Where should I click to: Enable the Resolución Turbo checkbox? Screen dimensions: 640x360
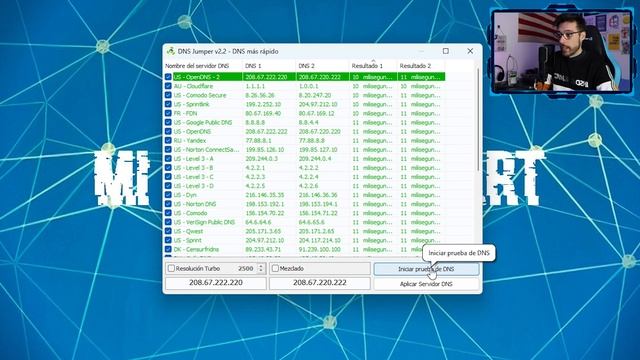tap(171, 268)
